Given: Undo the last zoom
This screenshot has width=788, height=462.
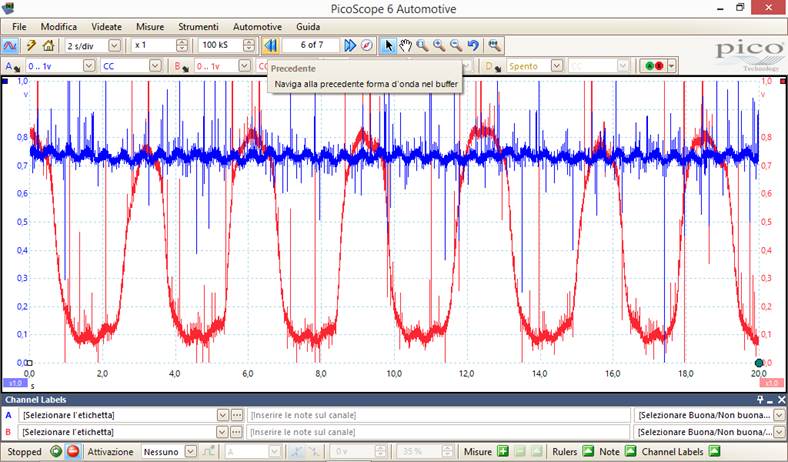Looking at the screenshot, I should coord(473,46).
